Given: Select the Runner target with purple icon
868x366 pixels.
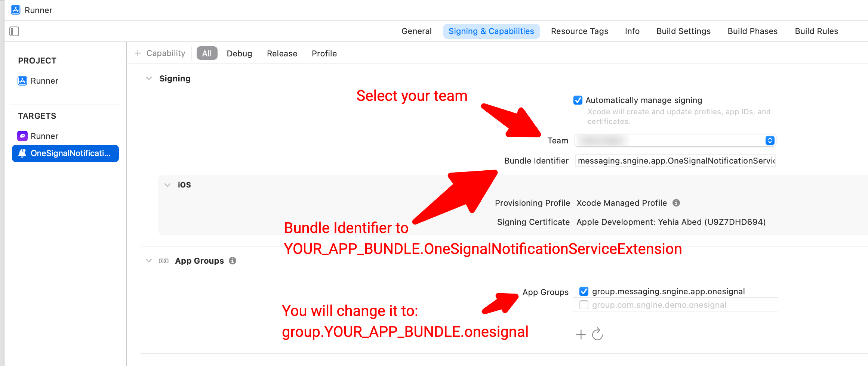Looking at the screenshot, I should [38, 136].
